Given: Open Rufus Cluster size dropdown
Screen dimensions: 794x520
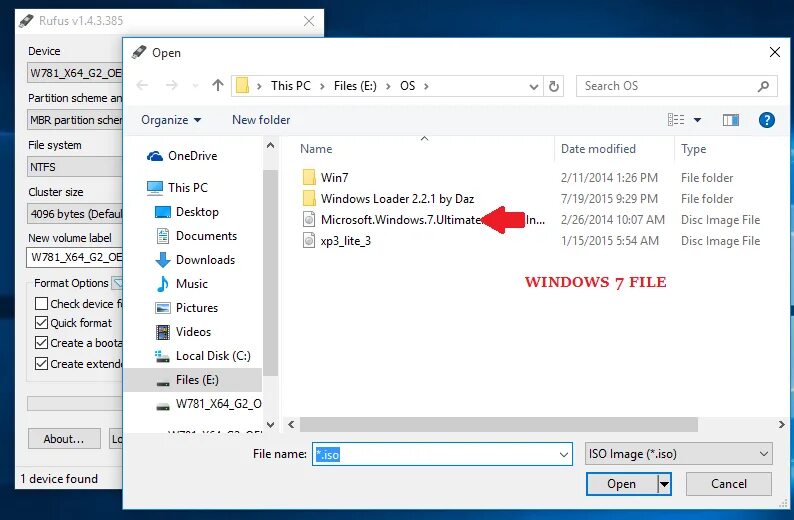Looking at the screenshot, I should [x=74, y=214].
